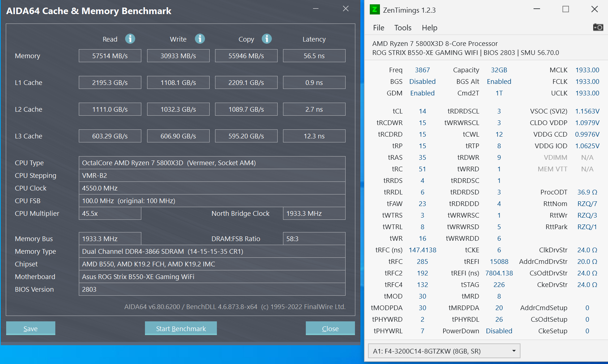Select the L2 Cache Read value 1111.0 GB/s
The height and width of the screenshot is (364, 608).
(110, 109)
